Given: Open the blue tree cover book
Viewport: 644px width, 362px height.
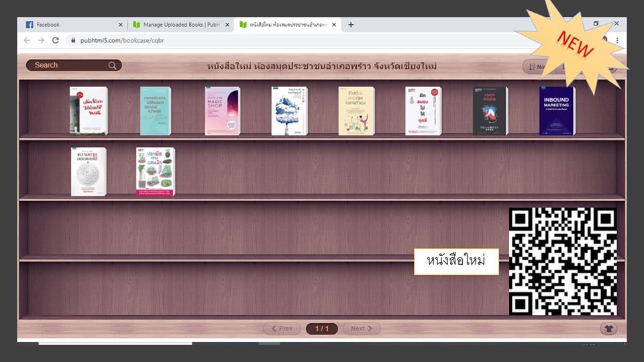Looking at the screenshot, I should (x=289, y=111).
